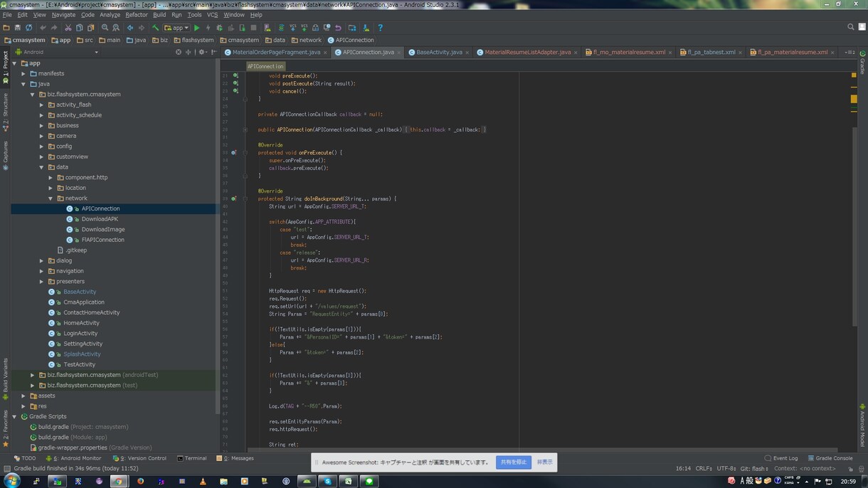Screen dimensions: 868x488
Task: Open the app run configuration dropdown
Action: (176, 28)
